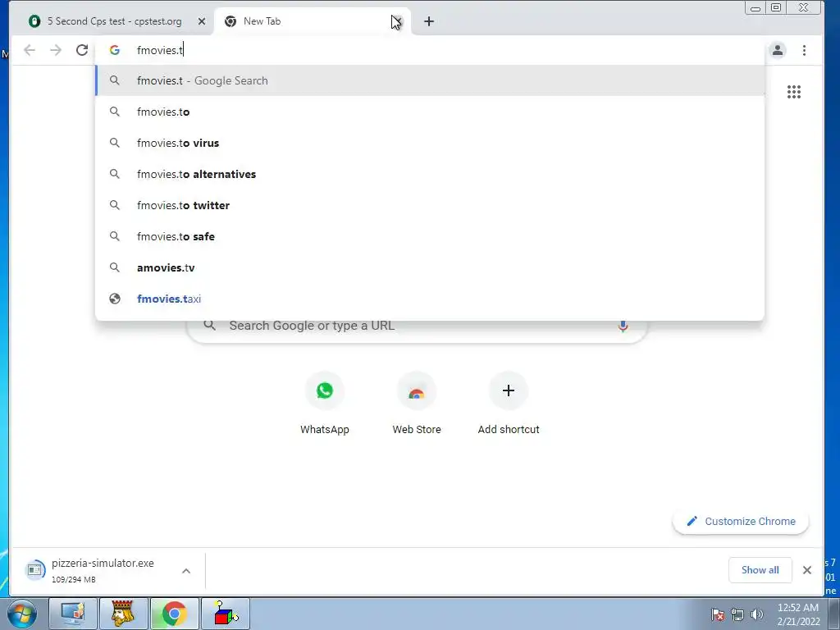The width and height of the screenshot is (840, 630).
Task: Click the network tray icon
Action: pyautogui.click(x=737, y=614)
